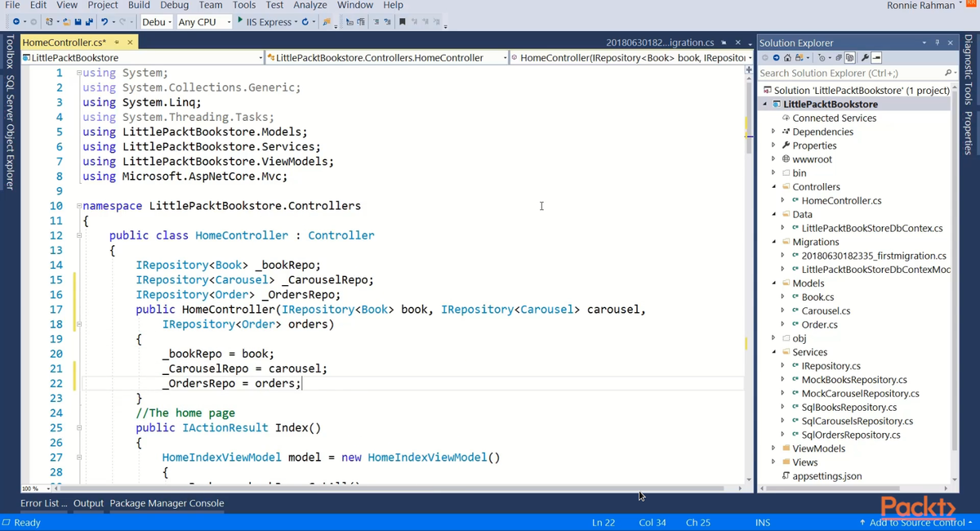
Task: Expand the ViewModels folder
Action: point(773,448)
